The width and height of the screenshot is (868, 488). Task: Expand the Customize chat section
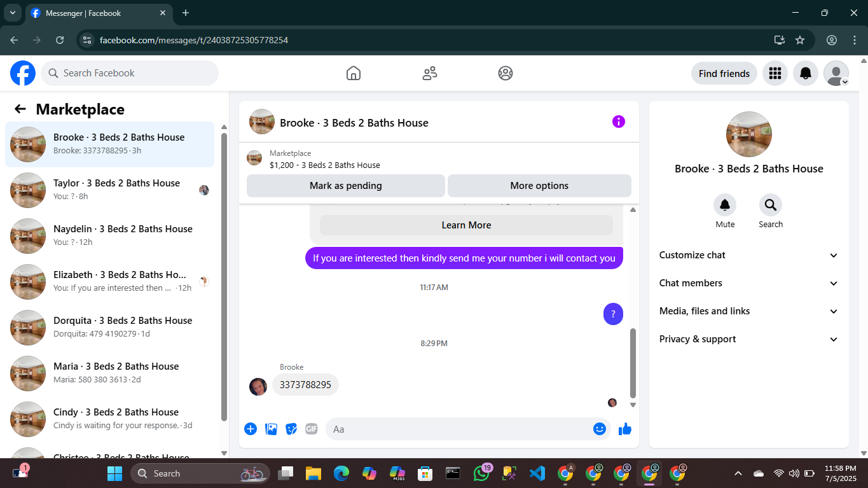point(748,255)
